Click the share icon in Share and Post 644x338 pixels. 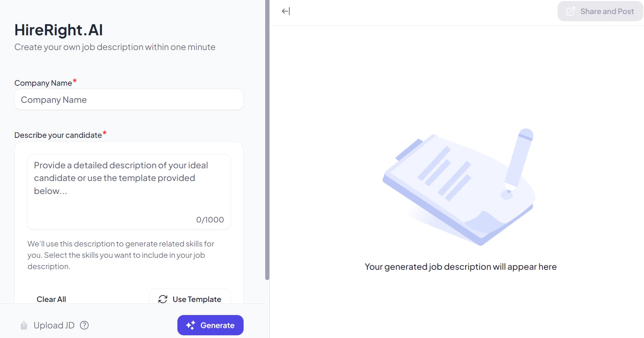pos(570,11)
